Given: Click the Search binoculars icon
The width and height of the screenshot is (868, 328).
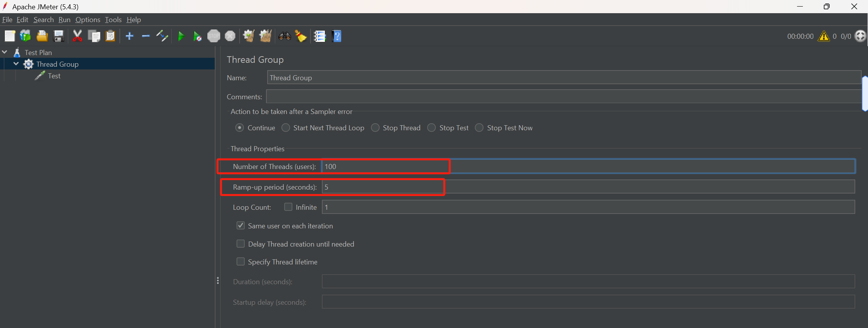Looking at the screenshot, I should pos(285,36).
